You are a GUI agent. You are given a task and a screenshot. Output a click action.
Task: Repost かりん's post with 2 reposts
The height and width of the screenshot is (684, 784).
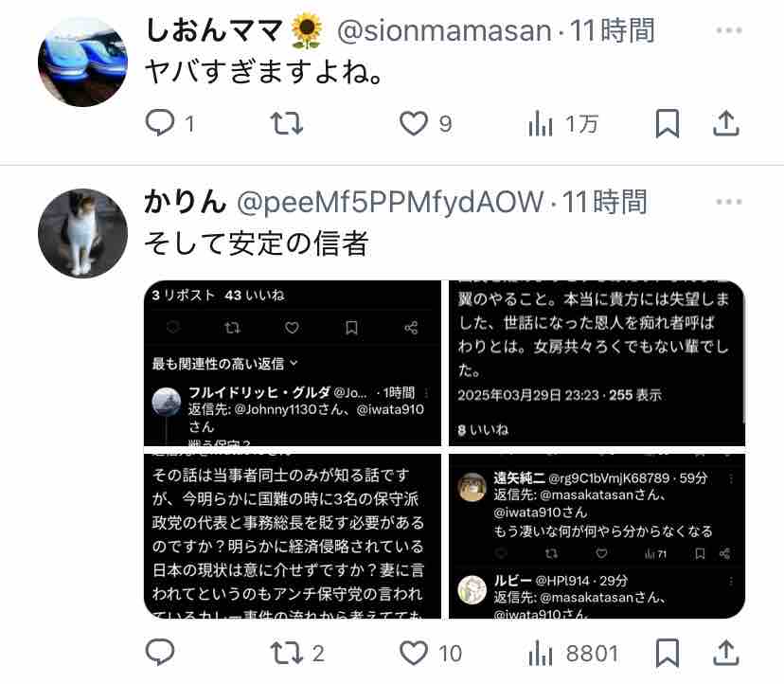[297, 653]
